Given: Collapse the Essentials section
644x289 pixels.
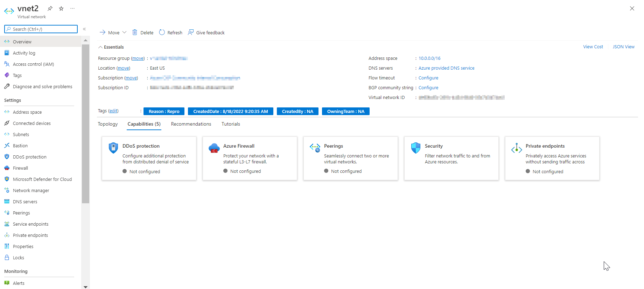Looking at the screenshot, I should (x=100, y=47).
